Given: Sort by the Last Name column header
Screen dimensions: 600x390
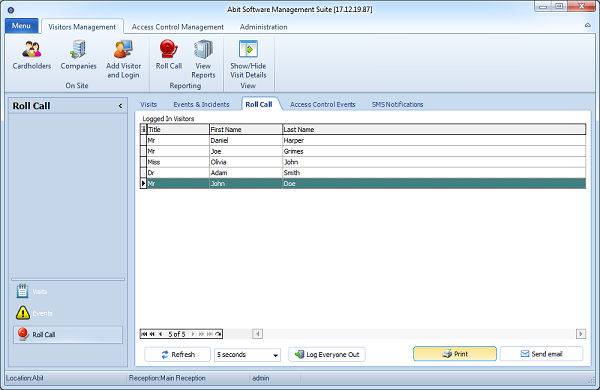Looking at the screenshot, I should click(434, 129).
